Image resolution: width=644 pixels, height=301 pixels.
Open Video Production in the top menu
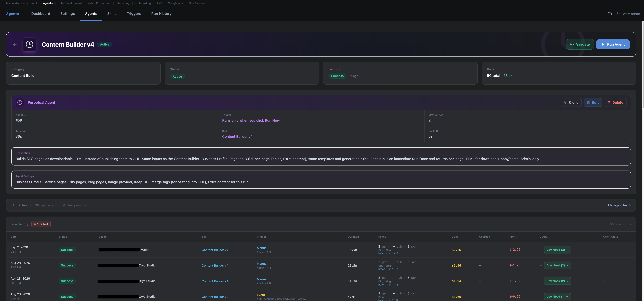point(99,3)
